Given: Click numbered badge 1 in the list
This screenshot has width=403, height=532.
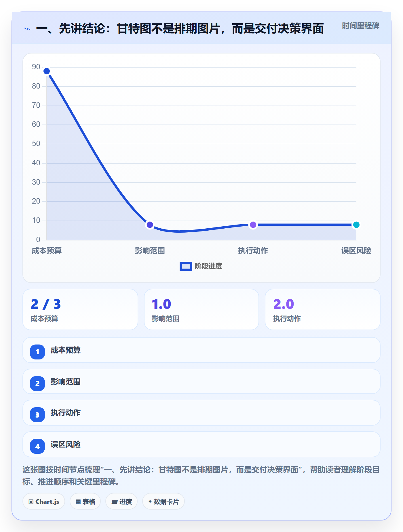Looking at the screenshot, I should point(37,352).
